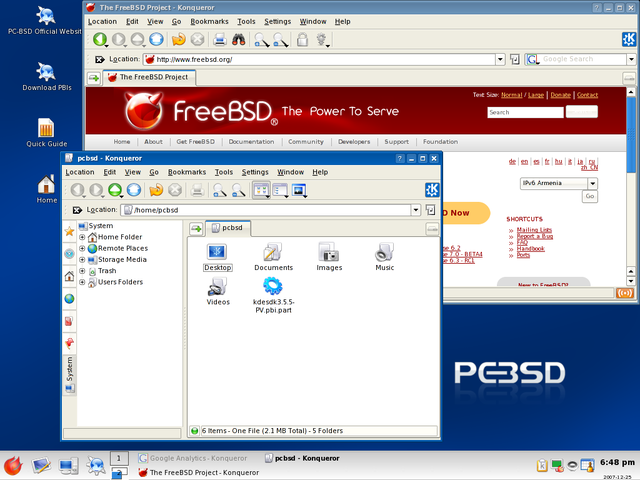The image size is (640, 480).
Task: Open Home house sidebar tab icon
Action: [x=69, y=276]
